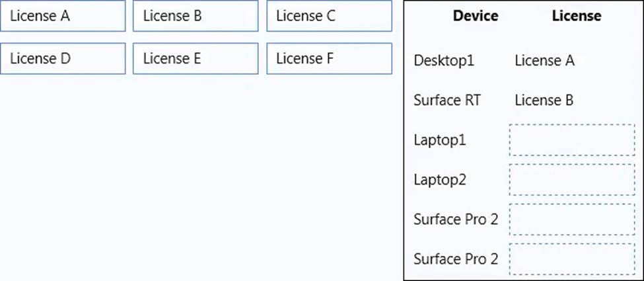644x281 pixels.
Task: Select the Desktop1 device label
Action: (444, 61)
